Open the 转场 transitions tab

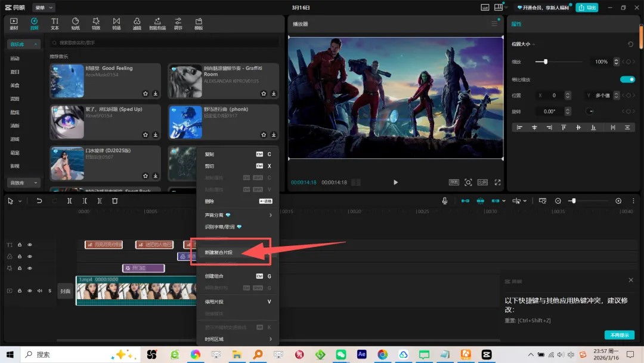click(x=116, y=23)
